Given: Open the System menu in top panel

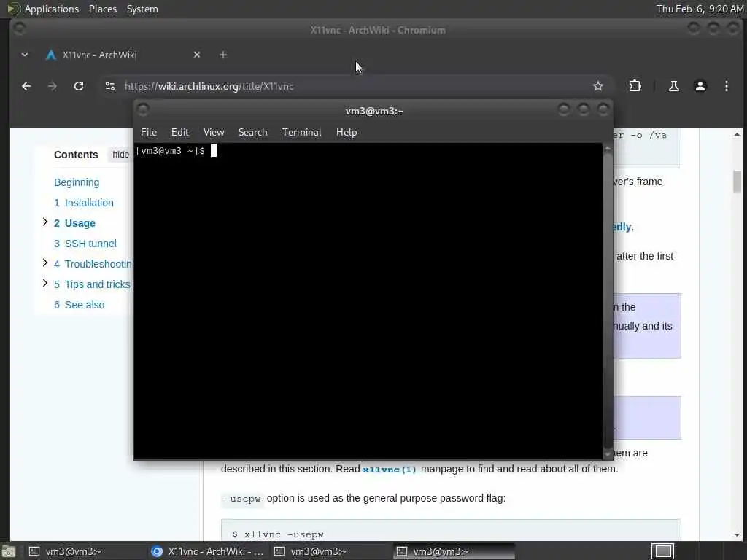Looking at the screenshot, I should (x=142, y=9).
